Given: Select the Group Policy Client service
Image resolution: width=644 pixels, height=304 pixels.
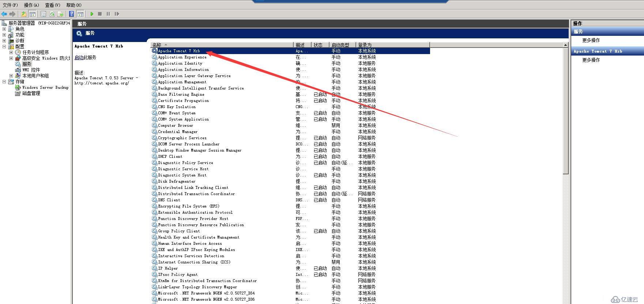Looking at the screenshot, I should tap(291, 231).
